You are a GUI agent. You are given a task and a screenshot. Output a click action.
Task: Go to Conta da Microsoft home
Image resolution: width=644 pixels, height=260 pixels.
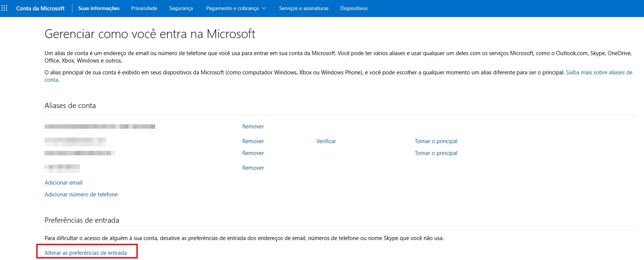[40, 8]
